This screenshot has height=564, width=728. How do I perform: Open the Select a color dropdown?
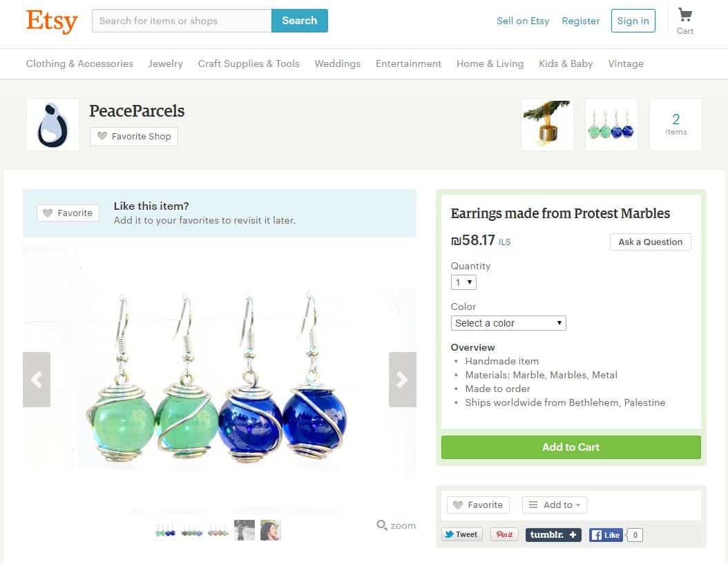(508, 323)
